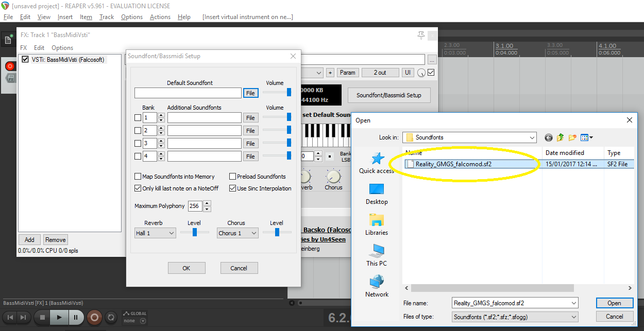This screenshot has width=644, height=331.
Task: Open the Actions menu
Action: [x=160, y=17]
